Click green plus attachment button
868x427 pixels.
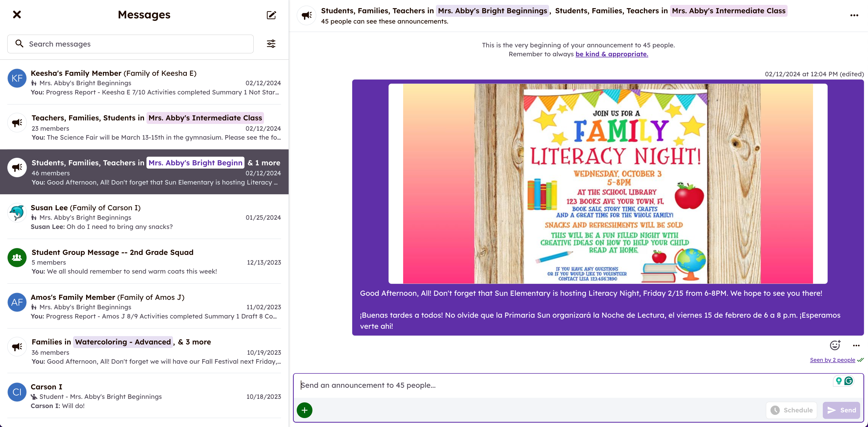click(x=305, y=410)
